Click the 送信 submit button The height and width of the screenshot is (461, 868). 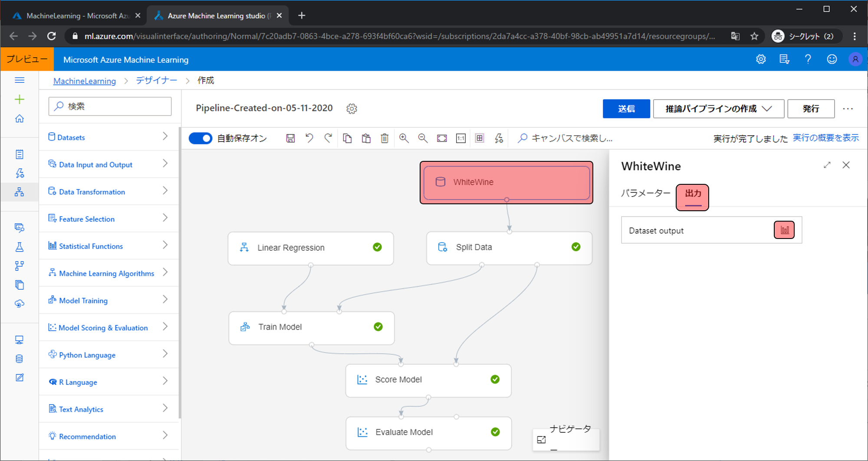click(x=626, y=108)
